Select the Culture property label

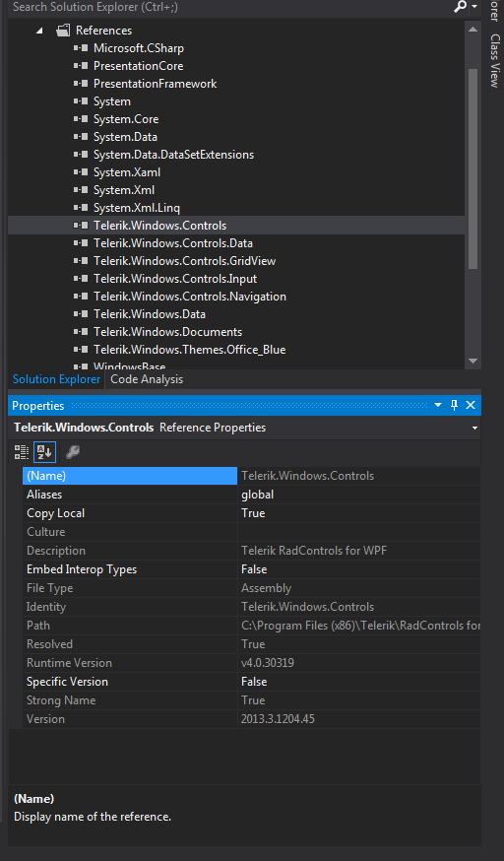[x=46, y=532]
